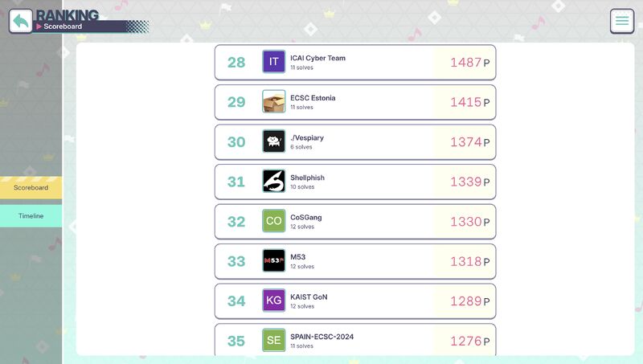Open the ICAI Cyber Team name link
Screen dimensions: 643x364
click(317, 58)
